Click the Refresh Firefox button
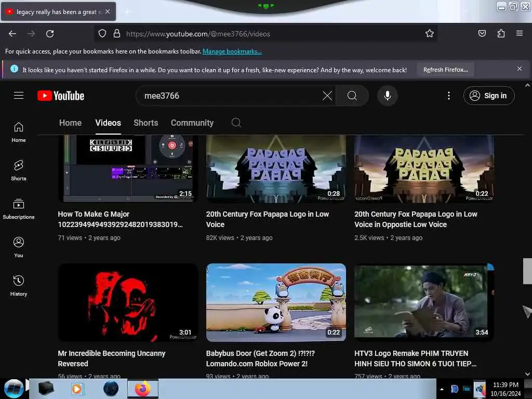532x399 pixels. 445,70
